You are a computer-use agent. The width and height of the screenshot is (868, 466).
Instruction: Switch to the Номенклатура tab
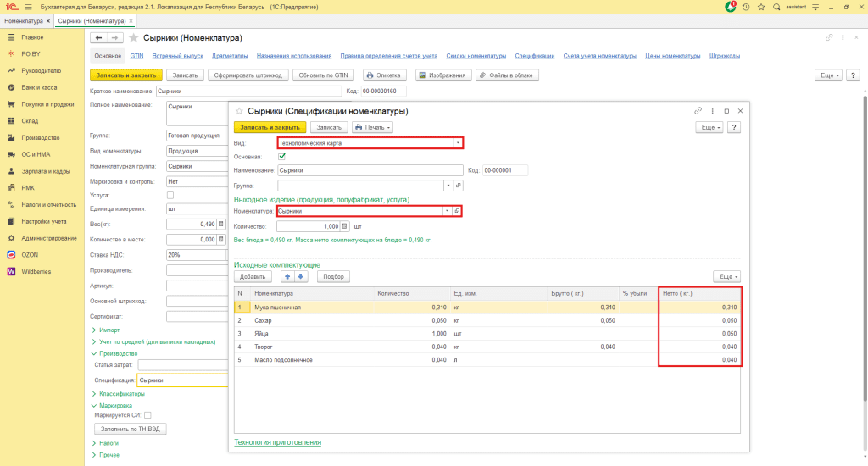(x=24, y=21)
